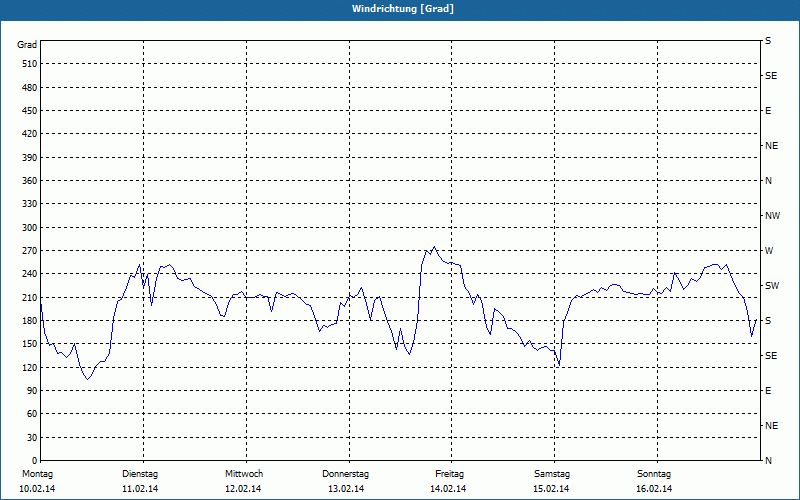Select the 120 y-axis label
The image size is (800, 500).
30,367
